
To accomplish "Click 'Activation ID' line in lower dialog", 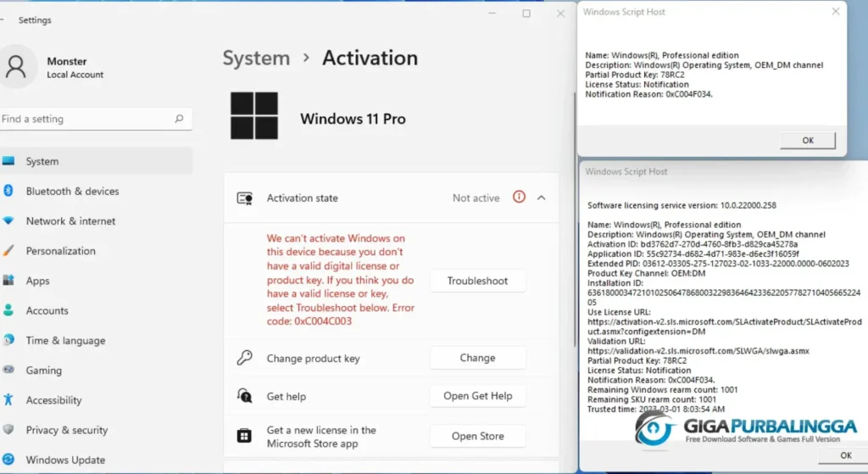I will coord(693,244).
